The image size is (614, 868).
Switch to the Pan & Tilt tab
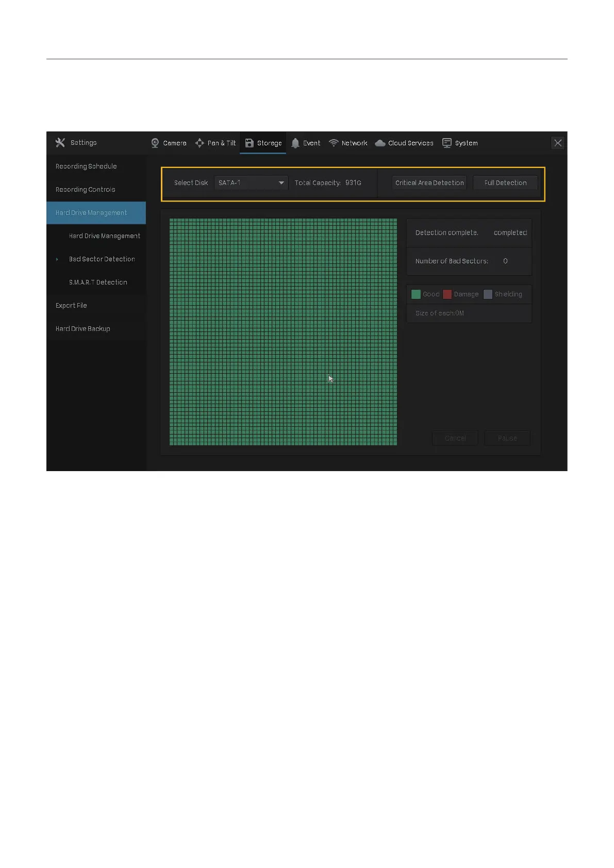pyautogui.click(x=215, y=143)
